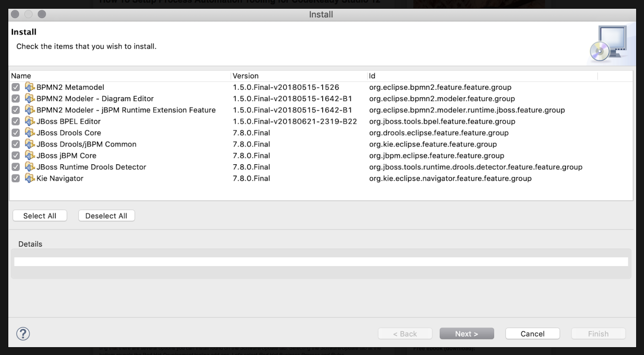
Task: Toggle the jBPM Runtime Extension Feature checkbox
Action: tap(16, 110)
